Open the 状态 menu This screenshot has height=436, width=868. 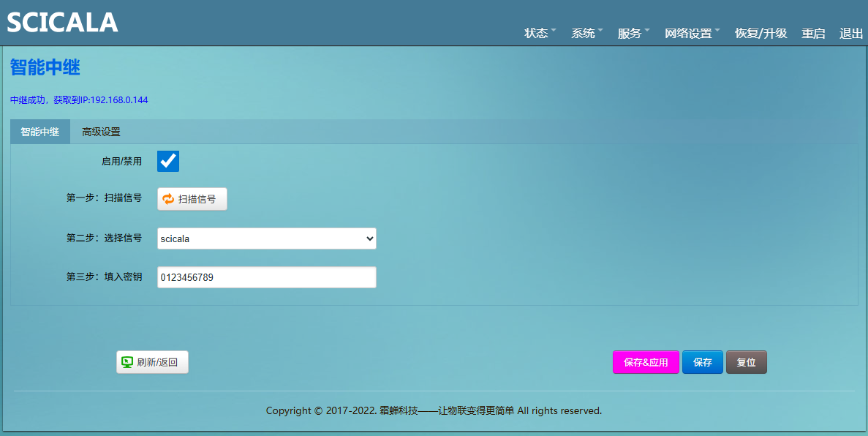540,33
